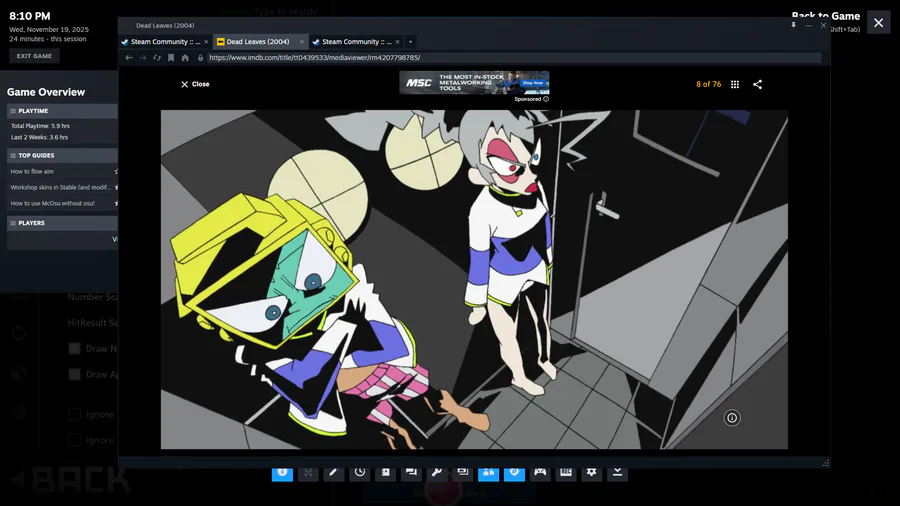This screenshot has height=506, width=900.
Task: Click the 'Sponsored' label under the ad
Action: (x=527, y=99)
